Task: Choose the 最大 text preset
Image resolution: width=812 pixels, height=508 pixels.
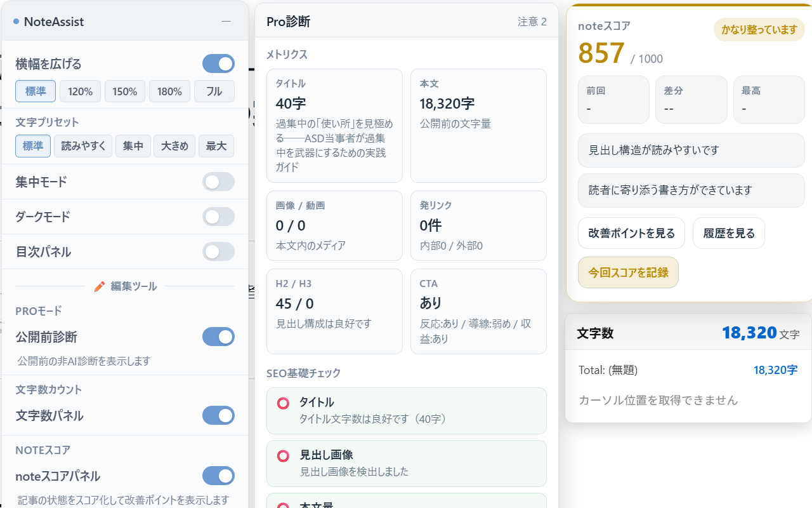Action: [x=216, y=146]
